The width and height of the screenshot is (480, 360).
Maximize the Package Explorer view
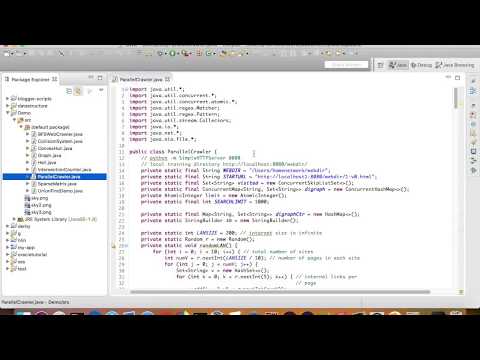(100, 78)
